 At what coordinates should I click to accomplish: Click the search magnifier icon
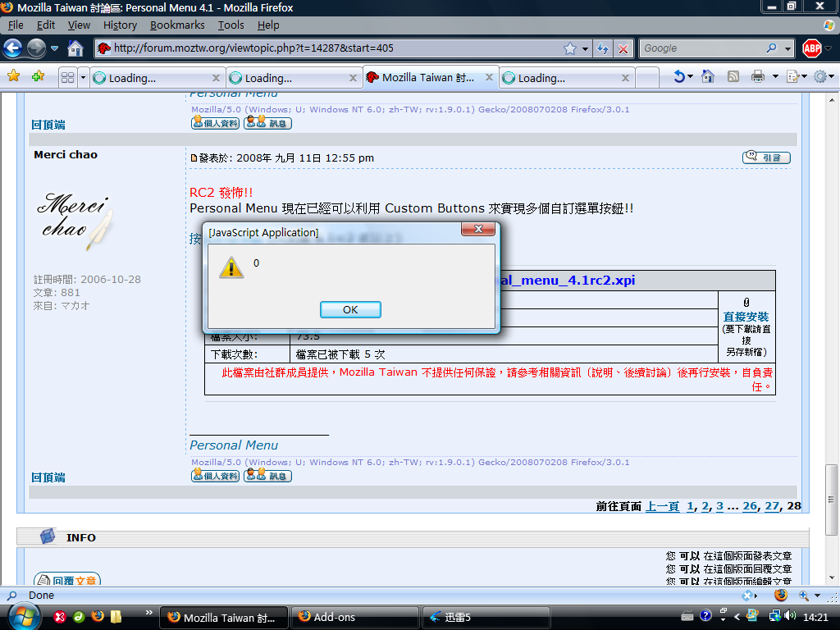771,48
